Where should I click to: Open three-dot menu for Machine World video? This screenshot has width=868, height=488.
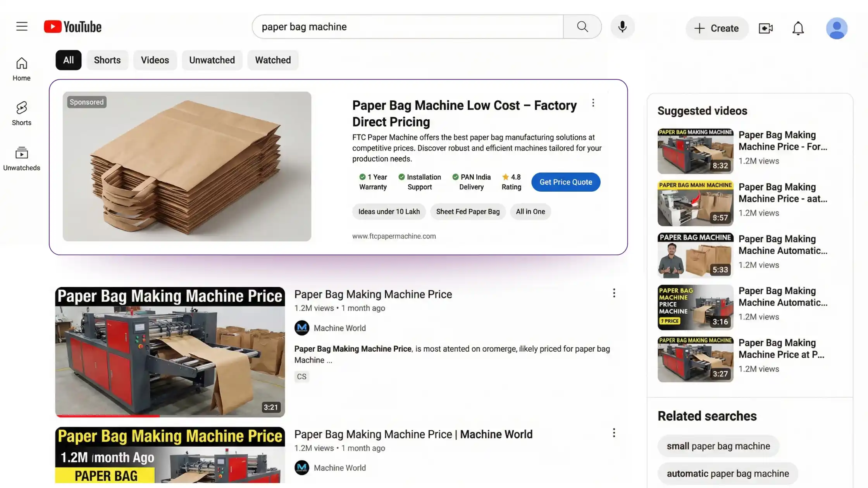(614, 433)
